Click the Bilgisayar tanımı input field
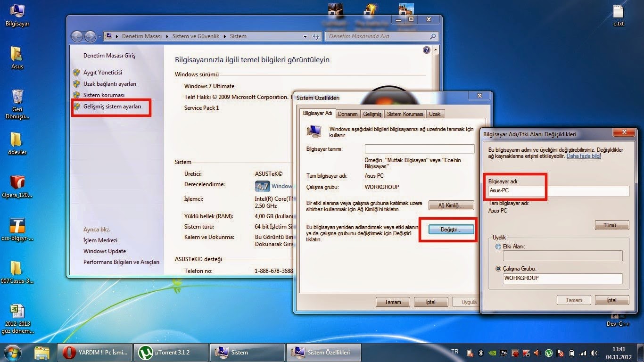 (x=420, y=149)
